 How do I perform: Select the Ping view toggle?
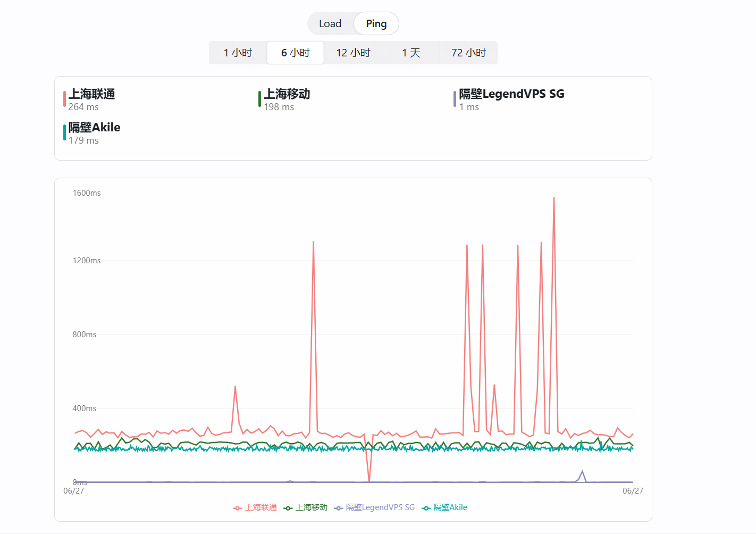[376, 23]
